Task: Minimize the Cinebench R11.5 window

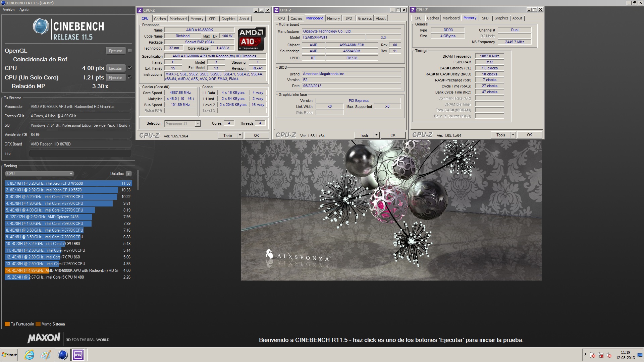Action: (629, 3)
